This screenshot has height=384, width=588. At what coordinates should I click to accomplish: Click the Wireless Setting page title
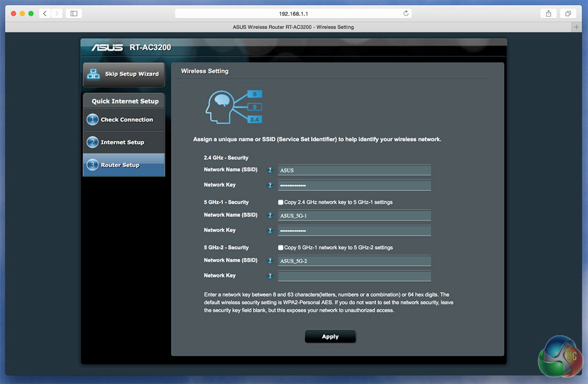click(x=205, y=71)
